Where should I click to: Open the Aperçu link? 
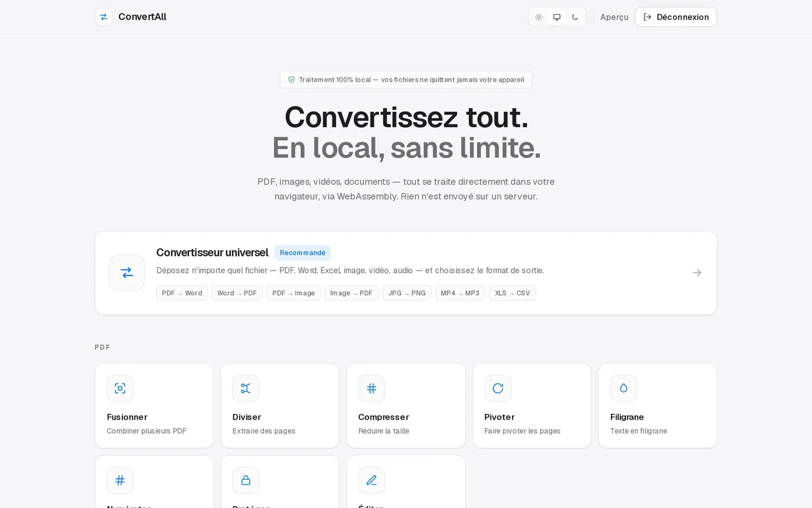coord(614,17)
